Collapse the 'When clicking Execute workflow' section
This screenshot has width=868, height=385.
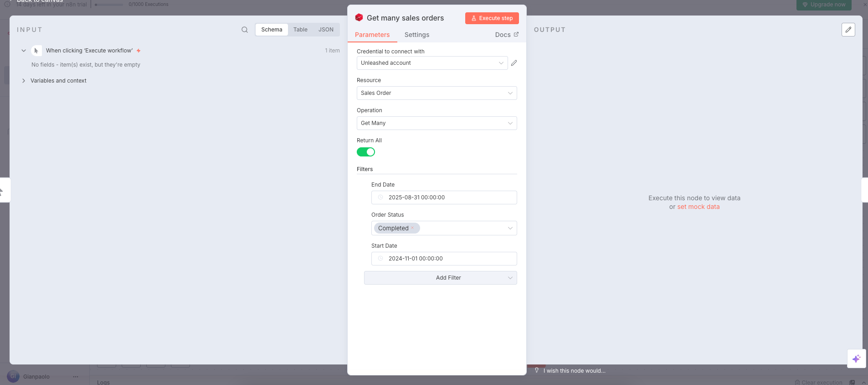click(x=24, y=51)
